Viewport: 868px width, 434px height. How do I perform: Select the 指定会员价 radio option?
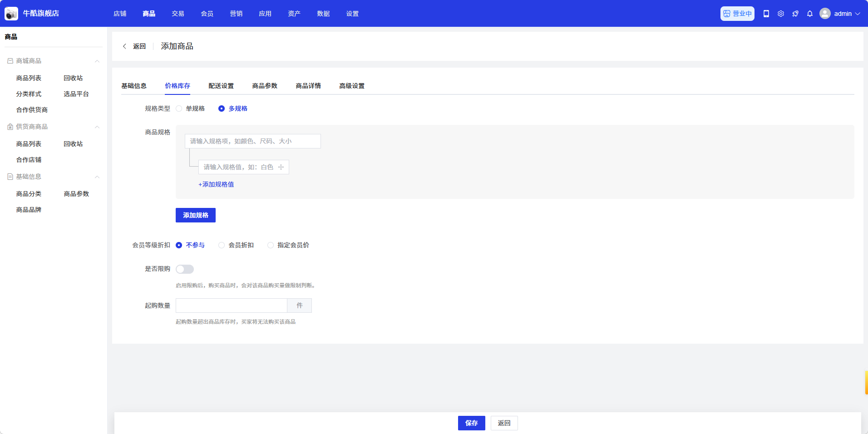(271, 245)
